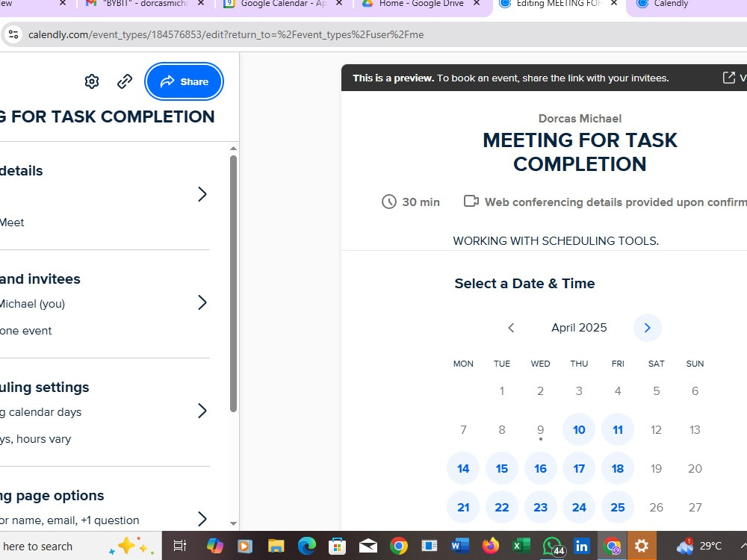747x560 pixels.
Task: Open Microsoft Edge from the taskbar
Action: pos(307,546)
